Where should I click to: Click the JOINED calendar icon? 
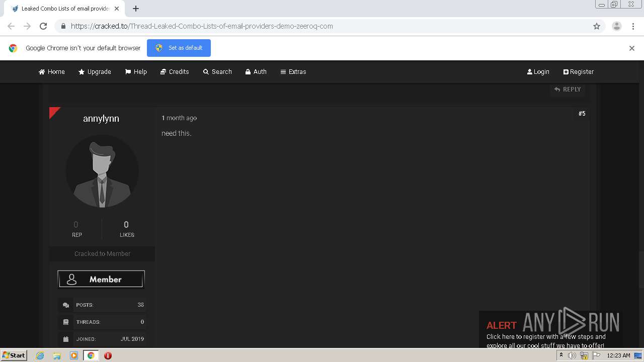point(65,339)
